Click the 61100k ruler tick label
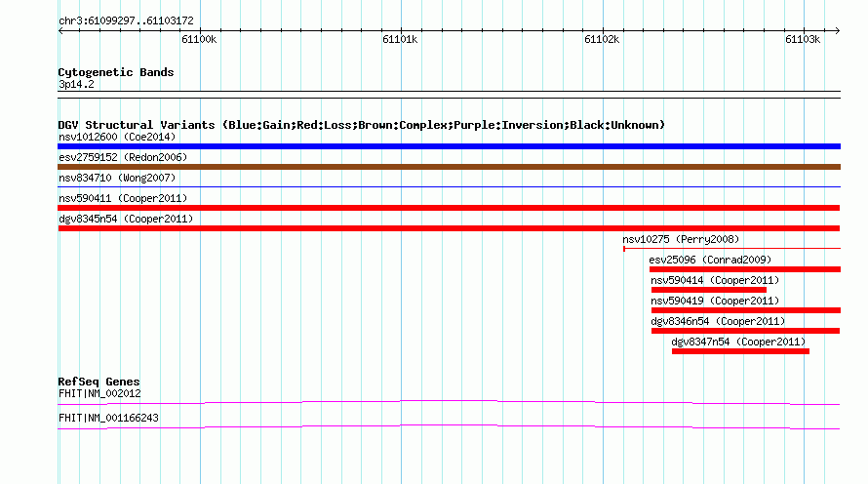The height and width of the screenshot is (484, 868). [x=199, y=39]
